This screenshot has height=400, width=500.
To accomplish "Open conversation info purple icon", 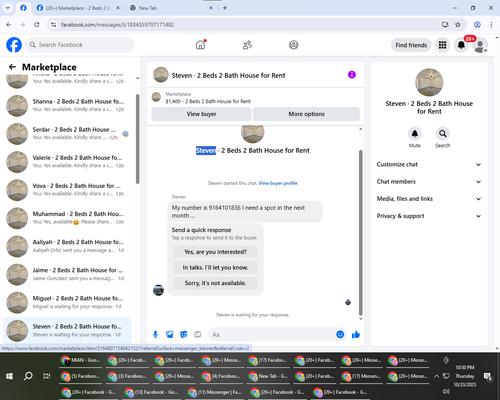I will pos(352,75).
